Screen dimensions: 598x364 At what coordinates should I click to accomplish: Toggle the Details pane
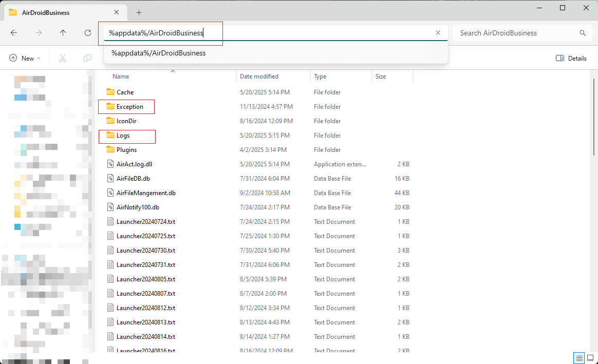click(x=571, y=59)
